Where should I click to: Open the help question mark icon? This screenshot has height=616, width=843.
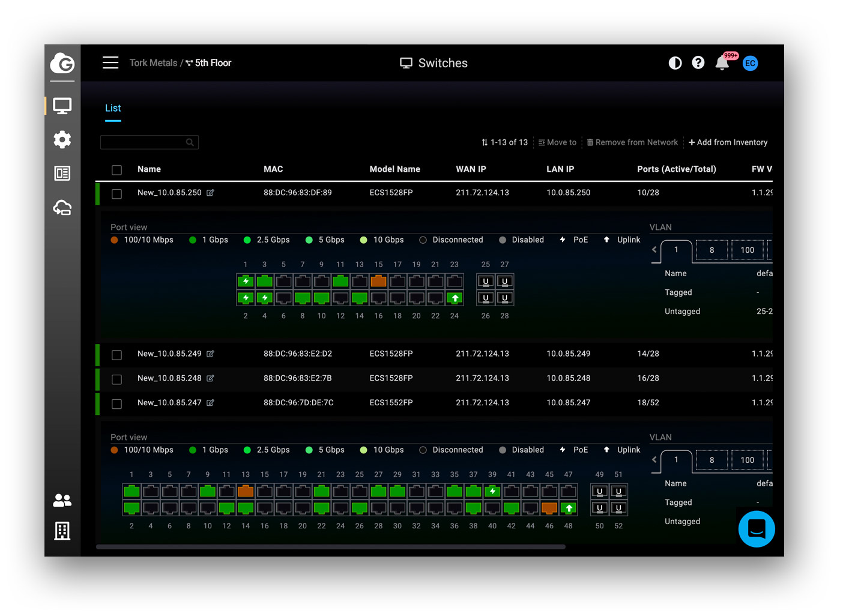pos(698,63)
